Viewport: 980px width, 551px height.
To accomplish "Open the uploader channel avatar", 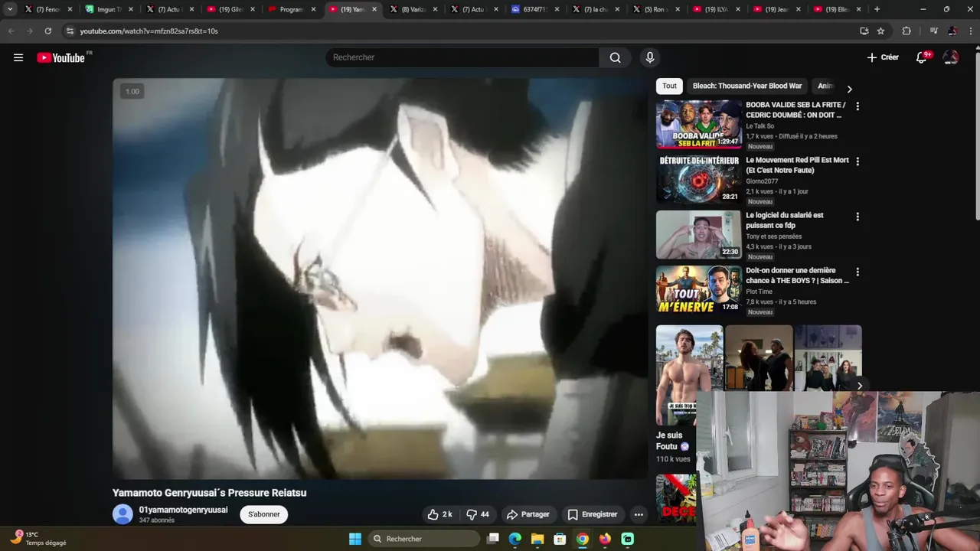I will pos(122,514).
